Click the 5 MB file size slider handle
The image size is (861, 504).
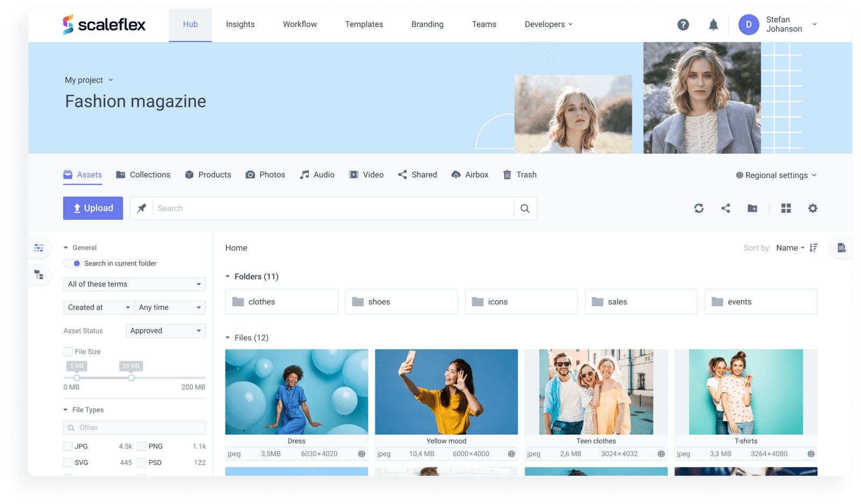point(77,378)
